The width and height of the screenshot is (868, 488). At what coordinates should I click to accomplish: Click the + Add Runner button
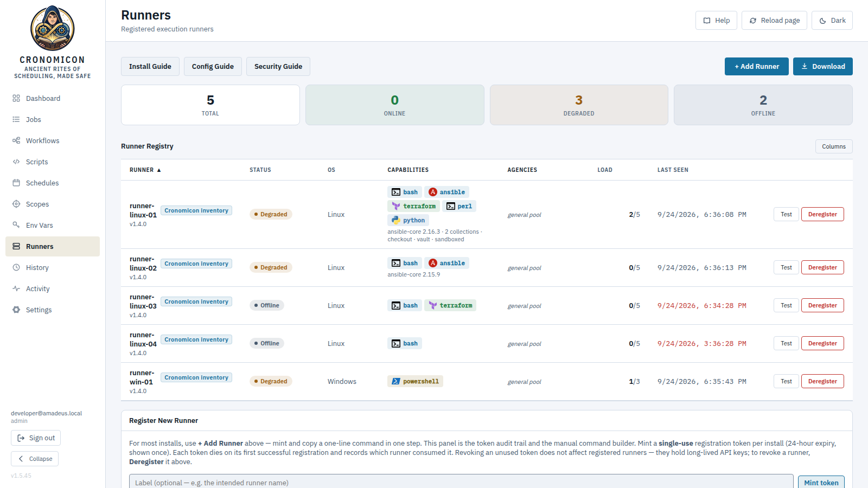757,66
